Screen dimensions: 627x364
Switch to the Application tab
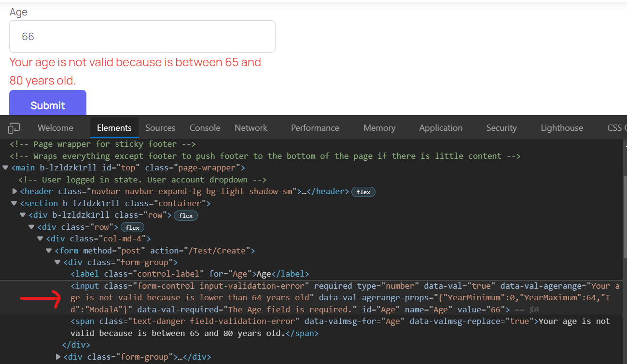[x=441, y=128]
